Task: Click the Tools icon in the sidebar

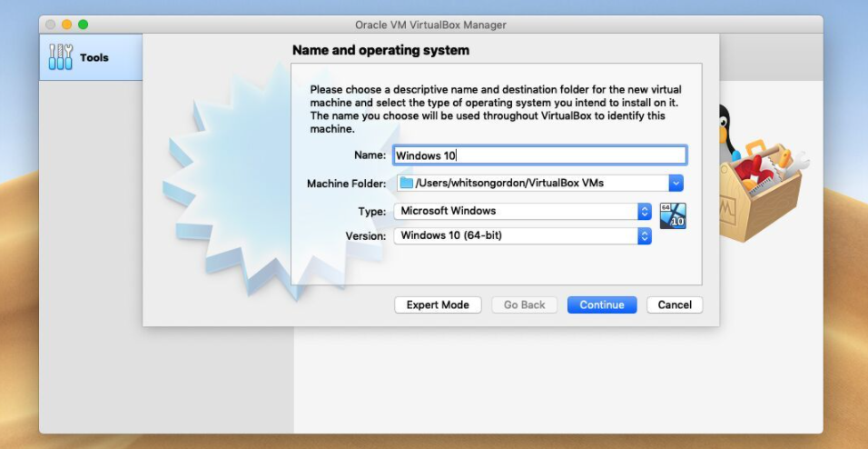Action: 60,57
